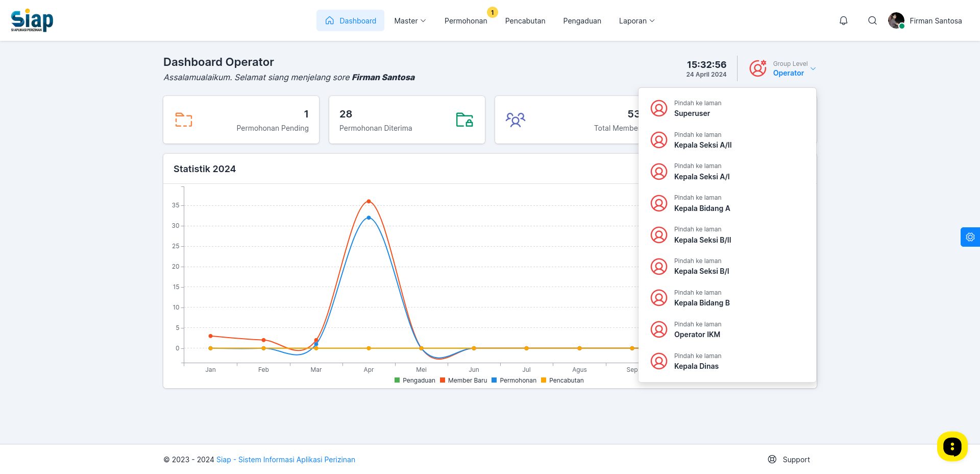The width and height of the screenshot is (980, 474).
Task: Click the Total Member people icon
Action: (x=516, y=120)
